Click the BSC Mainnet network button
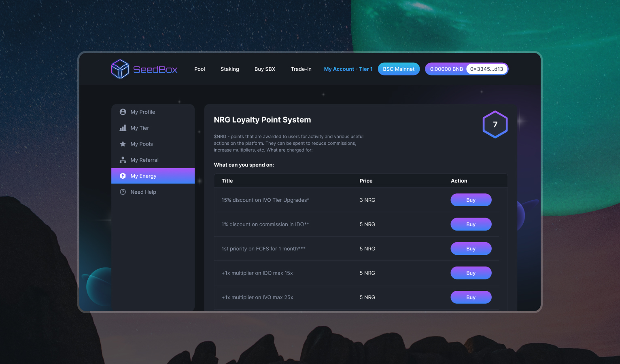The height and width of the screenshot is (364, 620). [399, 69]
